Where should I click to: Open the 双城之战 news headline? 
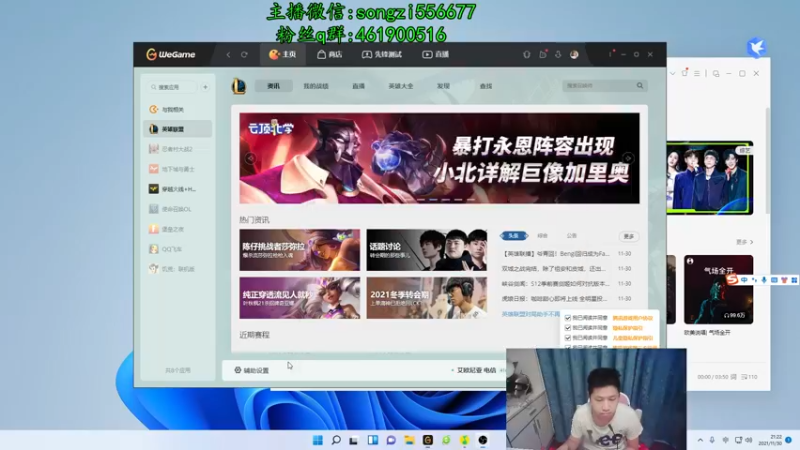pos(554,268)
